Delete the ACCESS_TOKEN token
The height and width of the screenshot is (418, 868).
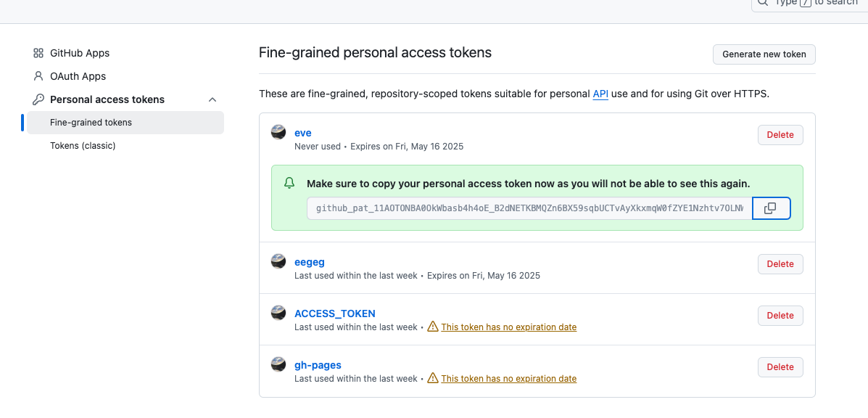[780, 316]
